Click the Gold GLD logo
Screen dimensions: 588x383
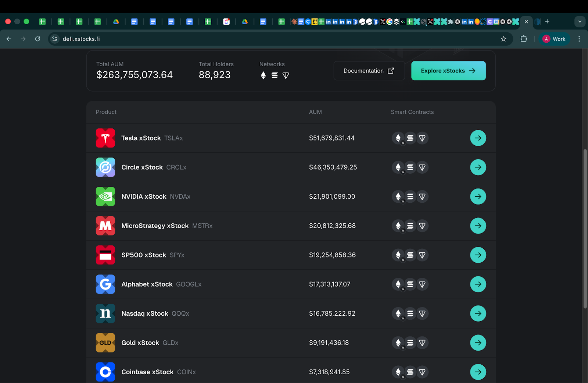click(x=105, y=343)
